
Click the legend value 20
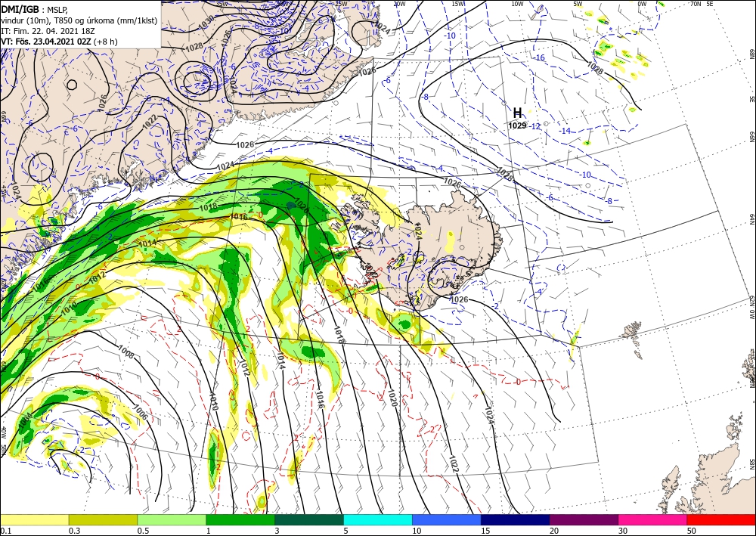(554, 531)
